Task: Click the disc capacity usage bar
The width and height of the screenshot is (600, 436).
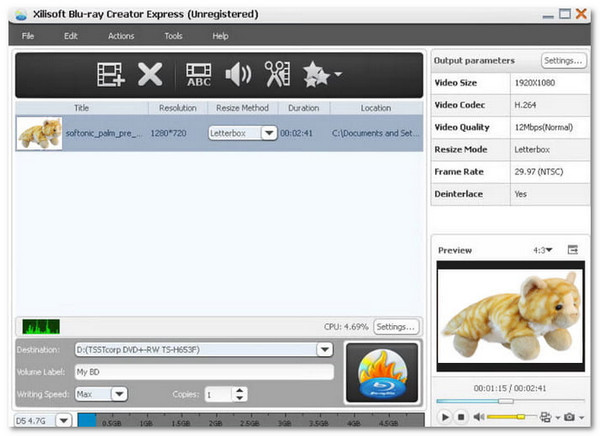Action: pos(251,420)
